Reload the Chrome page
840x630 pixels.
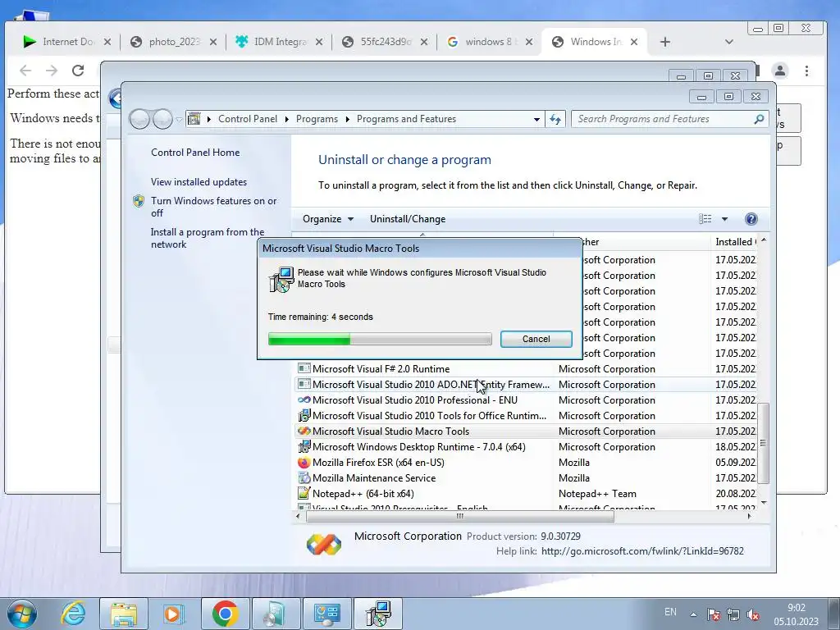[x=78, y=71]
